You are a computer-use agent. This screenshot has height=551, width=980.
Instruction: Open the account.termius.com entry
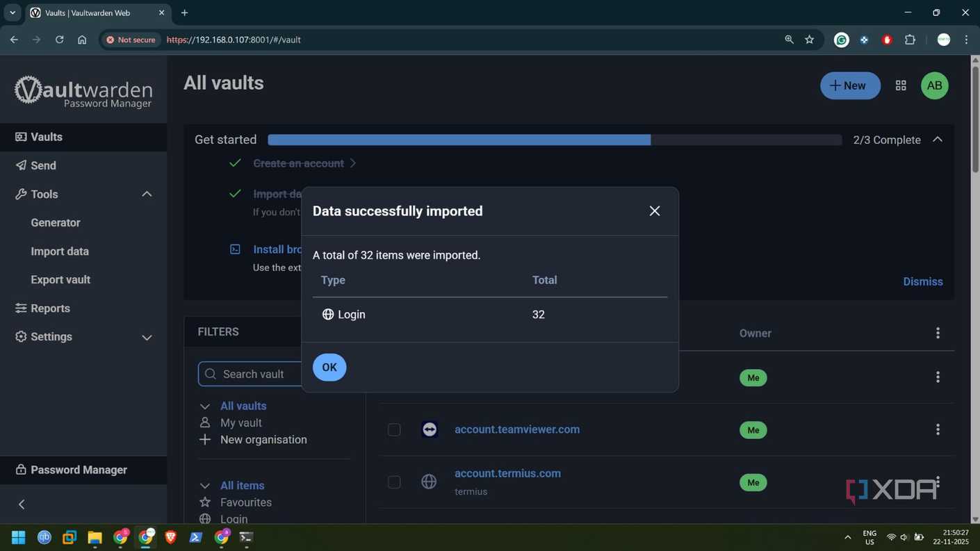tap(507, 473)
